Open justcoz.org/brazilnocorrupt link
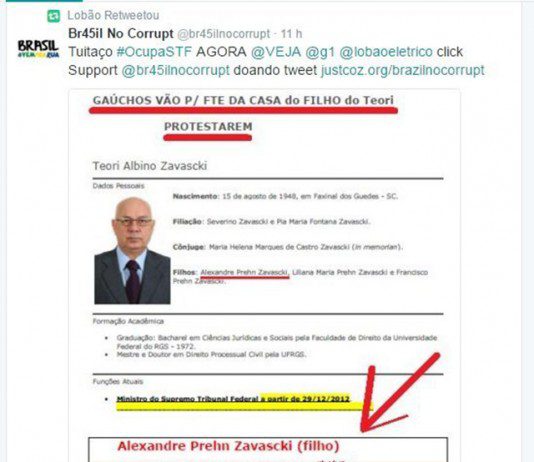This screenshot has height=462, width=534. (402, 70)
